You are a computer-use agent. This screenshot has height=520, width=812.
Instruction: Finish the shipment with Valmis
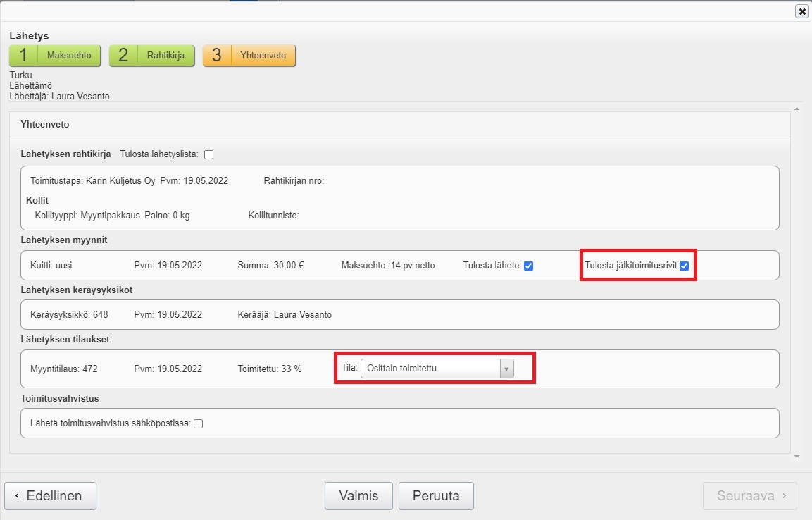(x=358, y=496)
